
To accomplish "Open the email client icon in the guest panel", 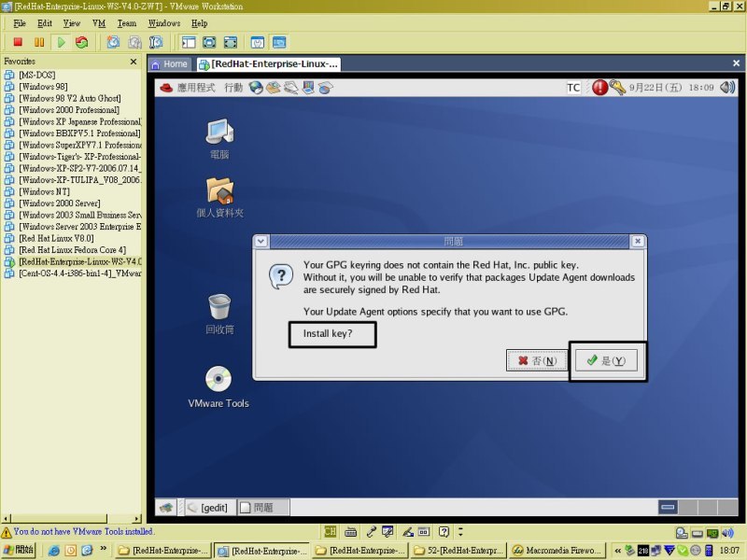I will click(274, 88).
